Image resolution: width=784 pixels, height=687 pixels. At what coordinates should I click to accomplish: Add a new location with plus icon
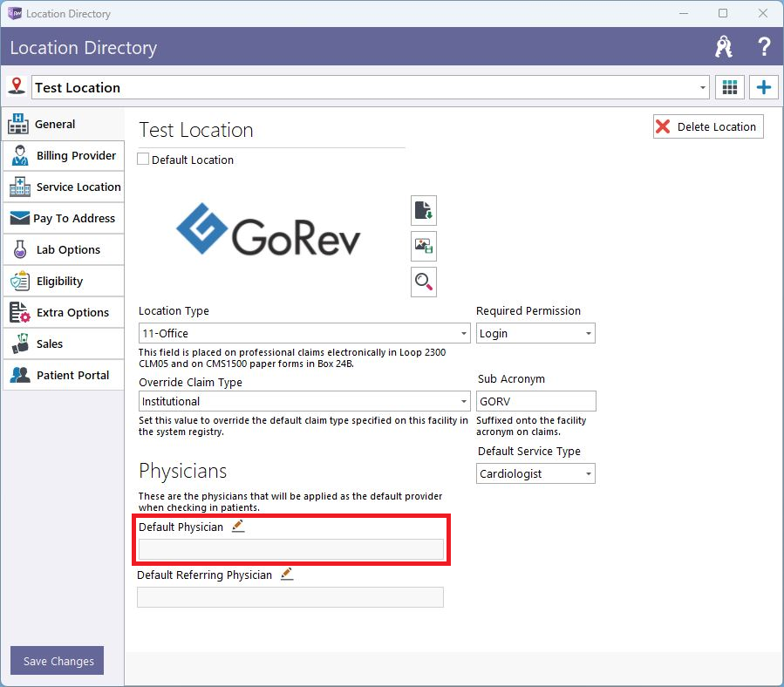coord(763,87)
